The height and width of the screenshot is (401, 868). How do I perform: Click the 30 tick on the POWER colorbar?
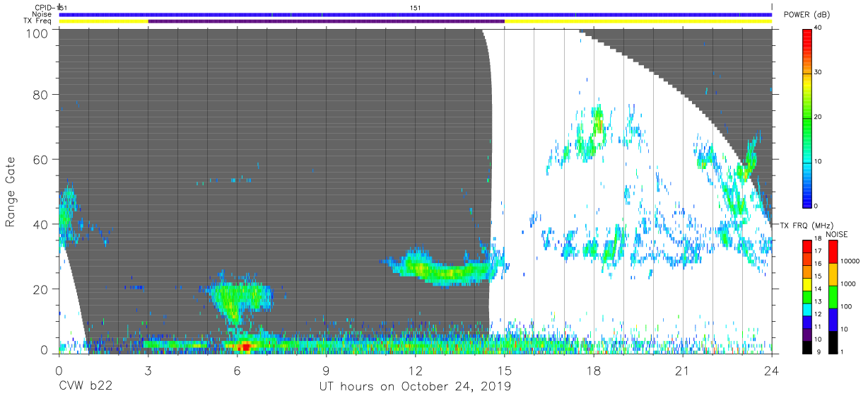coord(819,72)
